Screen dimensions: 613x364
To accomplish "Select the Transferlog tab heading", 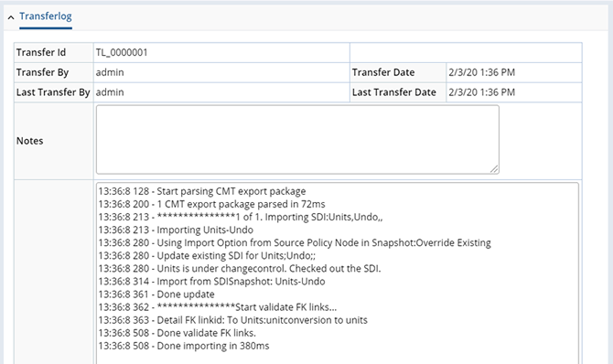I will 46,16.
